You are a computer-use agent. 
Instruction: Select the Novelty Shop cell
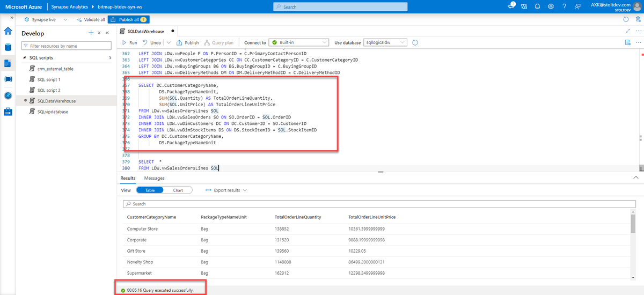pyautogui.click(x=140, y=262)
